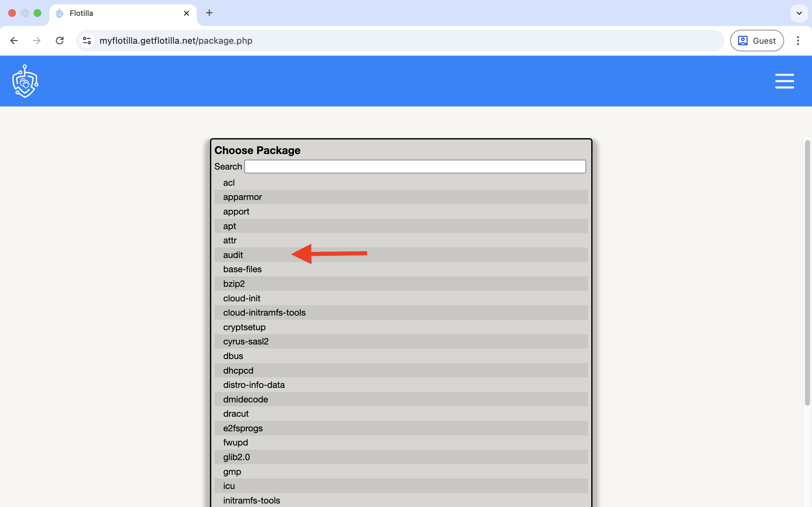
Task: Click the Guest profile button
Action: click(756, 41)
